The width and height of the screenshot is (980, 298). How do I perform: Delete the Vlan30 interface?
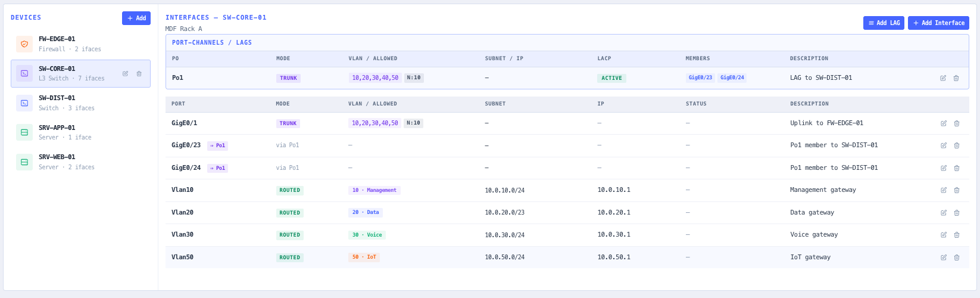pos(957,235)
